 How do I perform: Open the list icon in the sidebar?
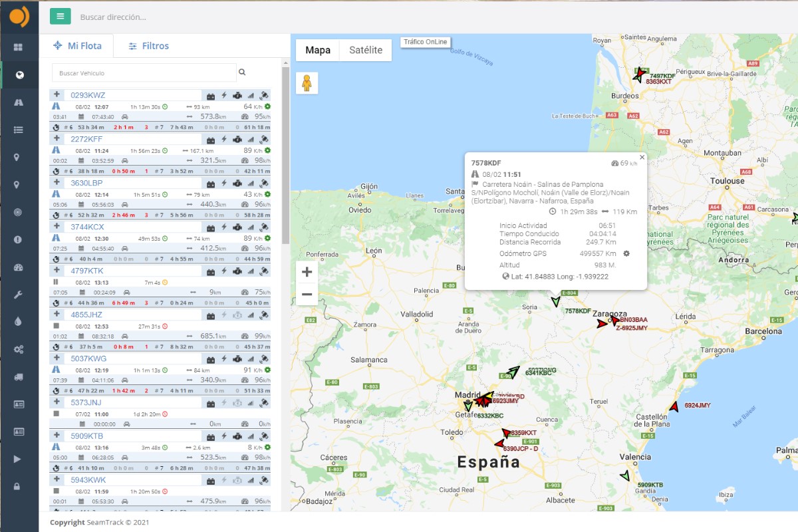(x=19, y=130)
